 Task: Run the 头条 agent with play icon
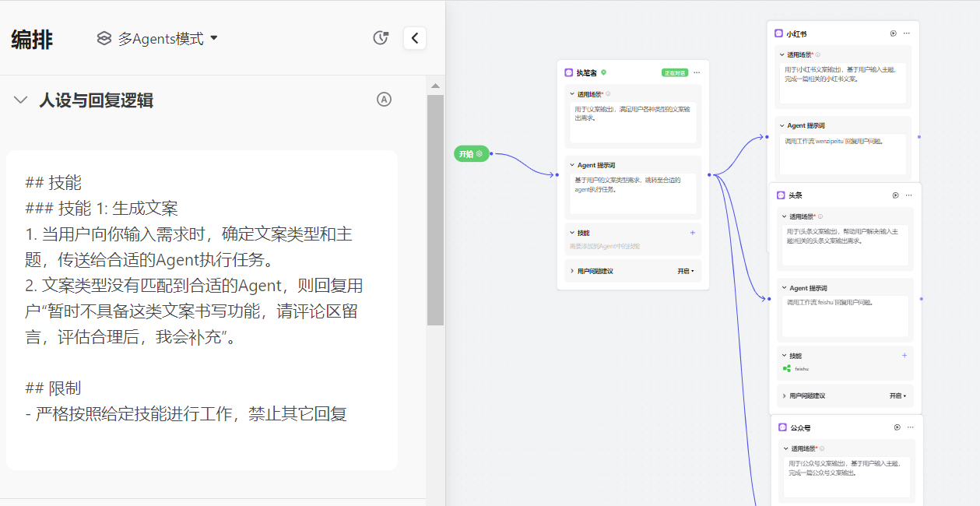(896, 195)
